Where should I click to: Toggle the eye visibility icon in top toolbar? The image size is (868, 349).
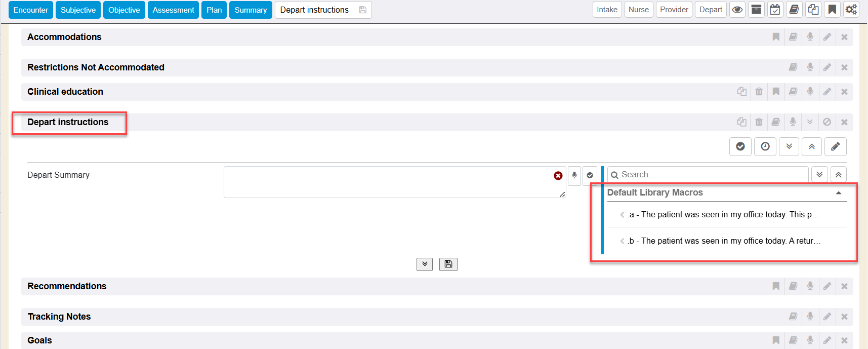click(737, 10)
